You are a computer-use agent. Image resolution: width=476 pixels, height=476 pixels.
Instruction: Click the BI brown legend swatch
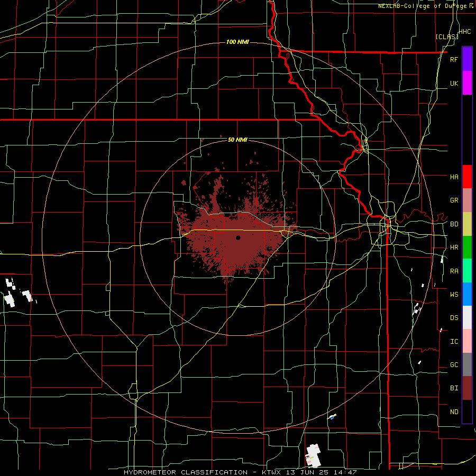[467, 388]
